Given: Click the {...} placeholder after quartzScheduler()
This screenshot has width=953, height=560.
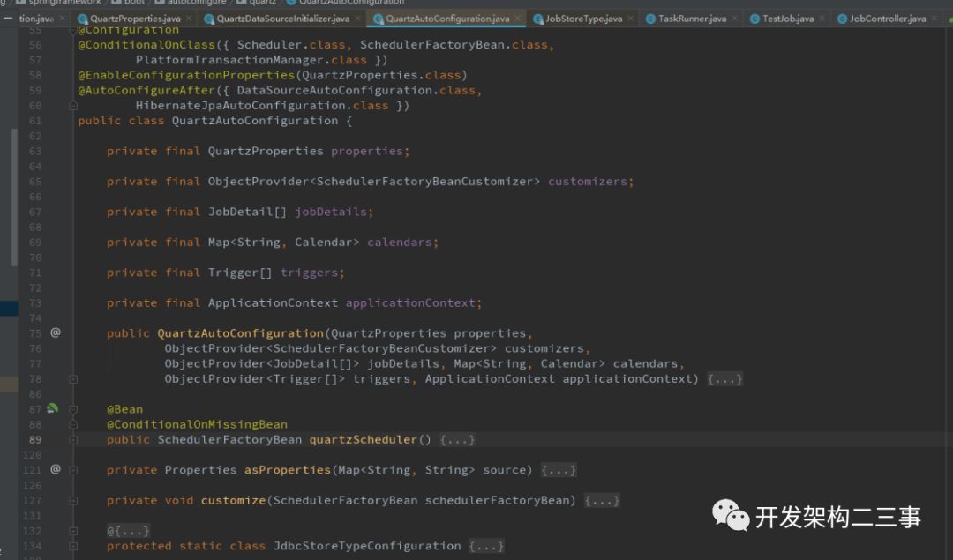Looking at the screenshot, I should (x=457, y=440).
